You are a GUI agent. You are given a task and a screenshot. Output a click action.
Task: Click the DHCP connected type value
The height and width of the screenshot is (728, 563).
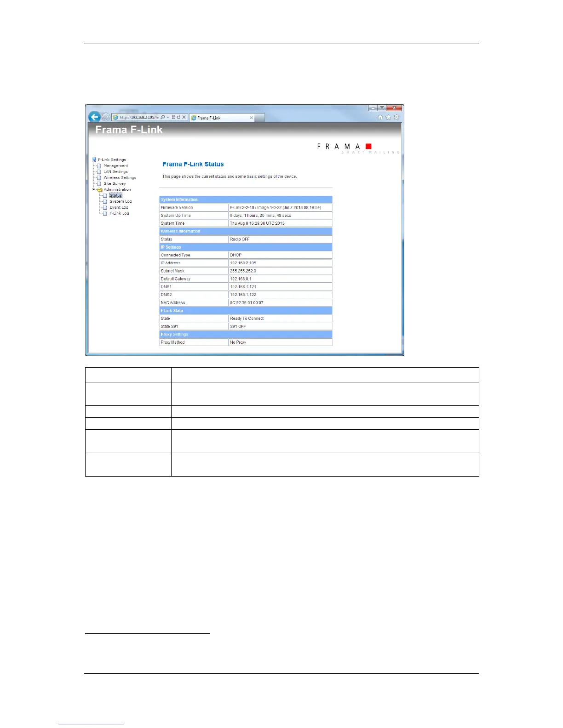(281, 255)
